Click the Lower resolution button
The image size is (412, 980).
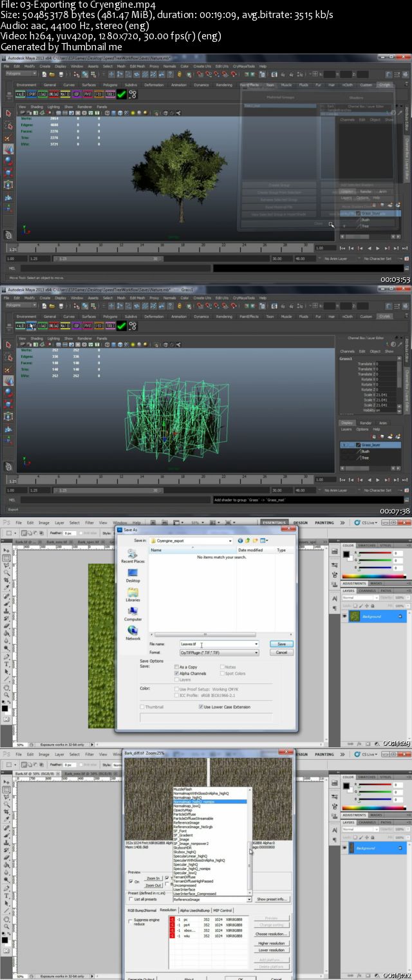click(271, 950)
